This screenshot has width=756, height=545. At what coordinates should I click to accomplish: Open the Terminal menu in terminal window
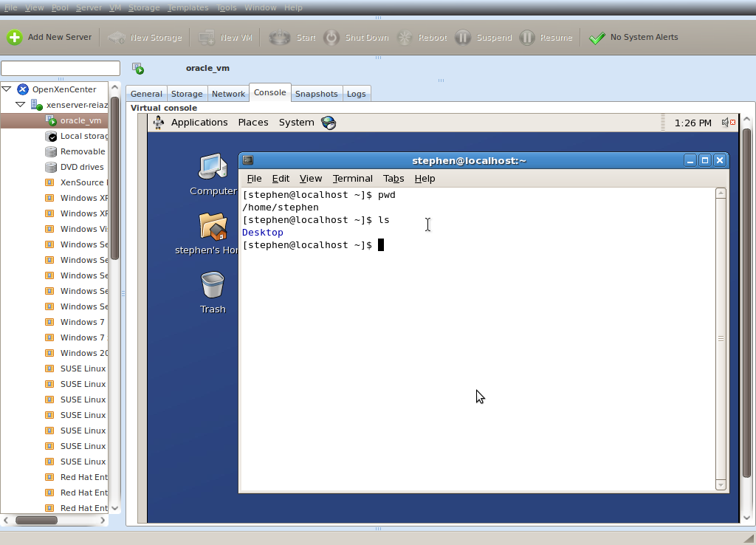click(353, 179)
